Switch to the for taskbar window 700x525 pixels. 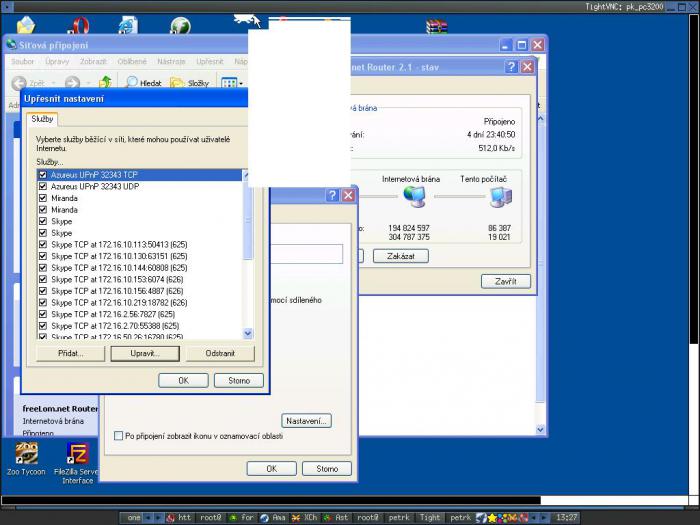(x=242, y=517)
